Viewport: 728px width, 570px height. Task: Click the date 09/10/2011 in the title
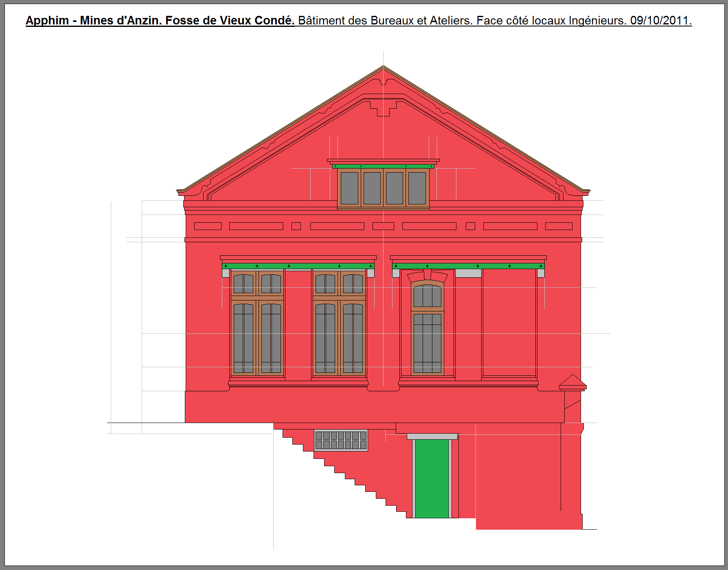coord(660,20)
